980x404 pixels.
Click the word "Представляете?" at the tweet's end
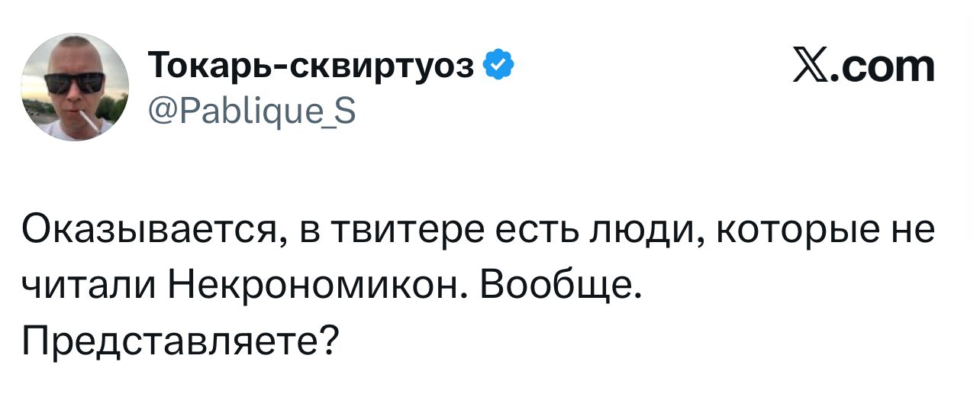coord(180,340)
